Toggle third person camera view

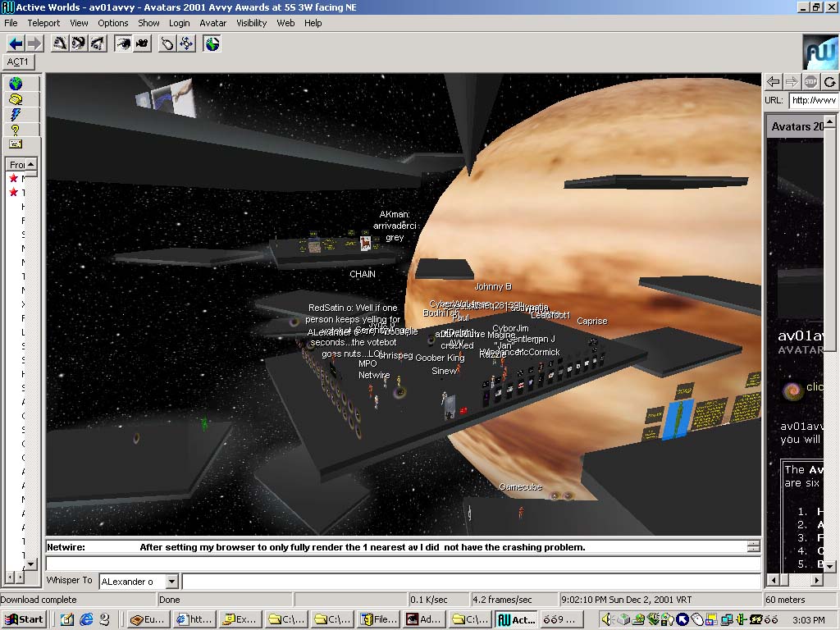pyautogui.click(x=142, y=43)
